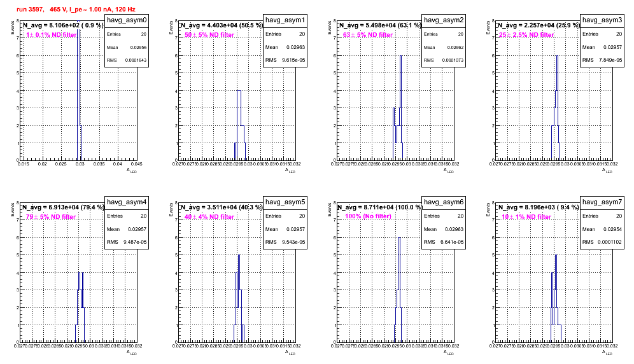634x364 pixels.
Task: Click the histogram peak in havg_asym5 plot
Action: (x=239, y=256)
